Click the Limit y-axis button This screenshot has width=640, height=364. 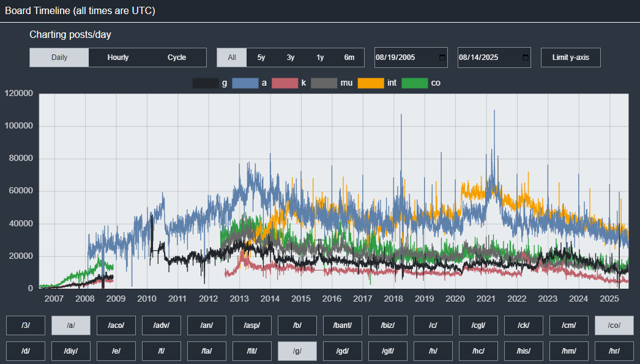(x=570, y=58)
